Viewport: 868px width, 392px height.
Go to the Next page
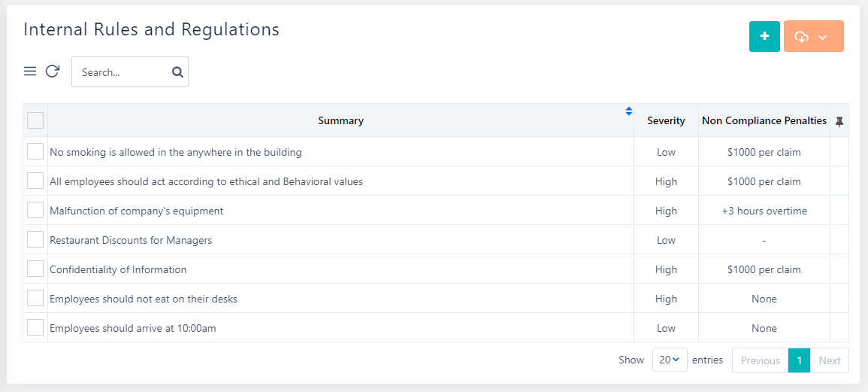click(x=830, y=360)
